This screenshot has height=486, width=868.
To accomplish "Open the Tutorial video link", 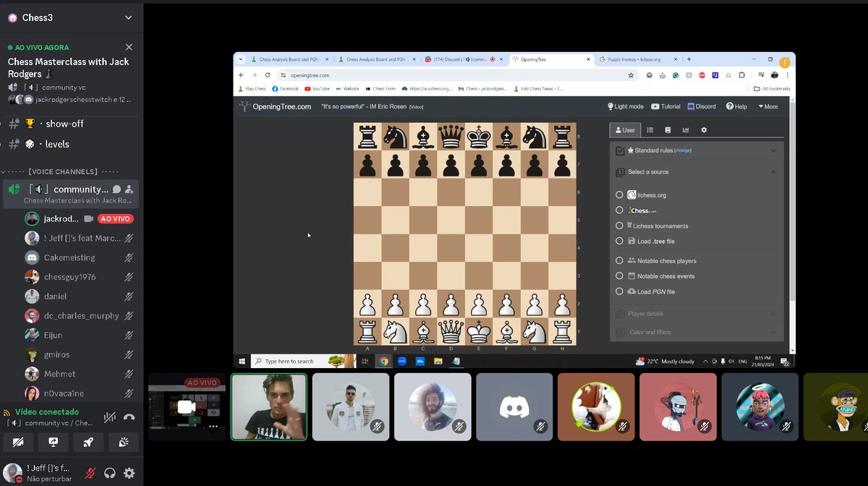I will 665,106.
